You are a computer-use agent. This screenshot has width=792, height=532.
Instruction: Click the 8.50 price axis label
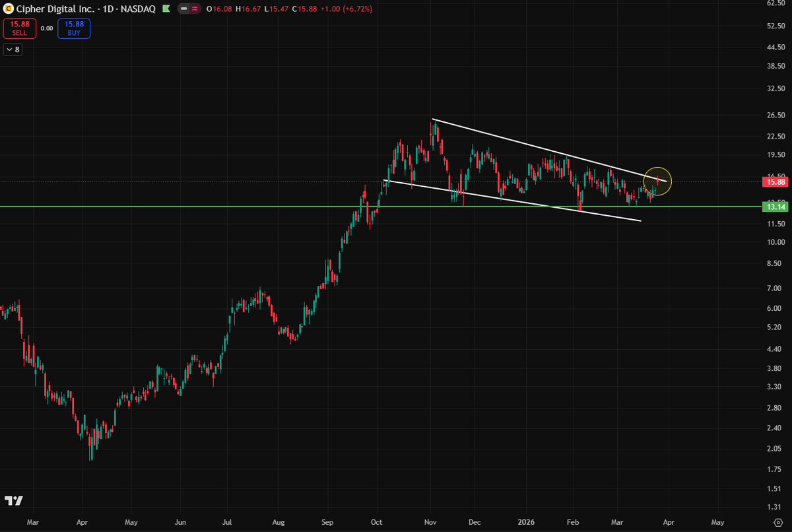[x=775, y=263]
